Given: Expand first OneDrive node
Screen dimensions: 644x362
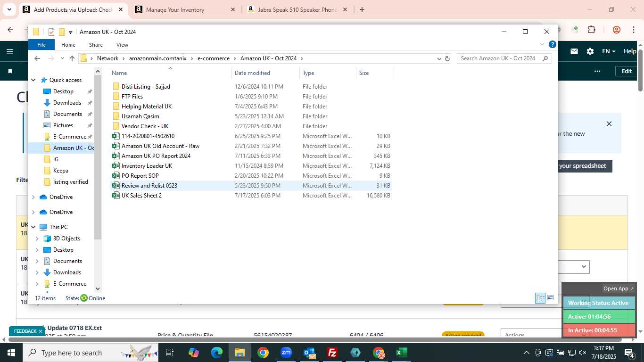Looking at the screenshot, I should pyautogui.click(x=33, y=197).
